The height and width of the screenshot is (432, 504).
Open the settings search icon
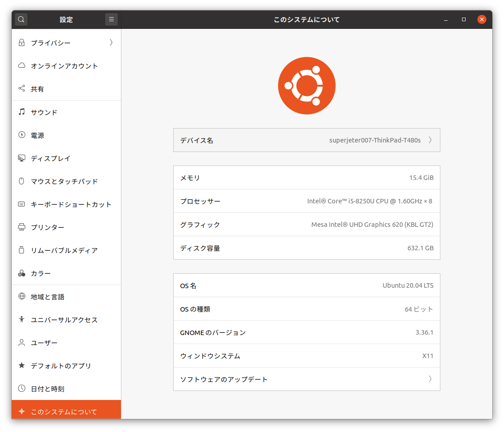tap(21, 19)
